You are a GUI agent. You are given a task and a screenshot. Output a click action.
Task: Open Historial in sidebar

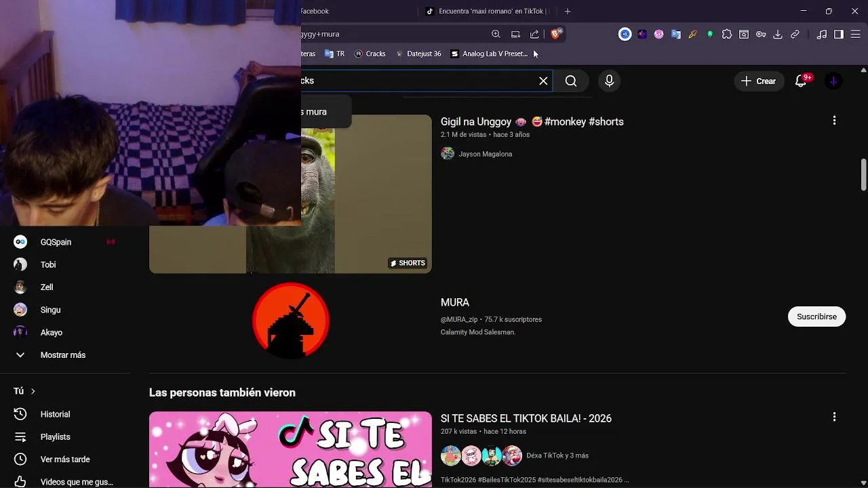(65, 414)
